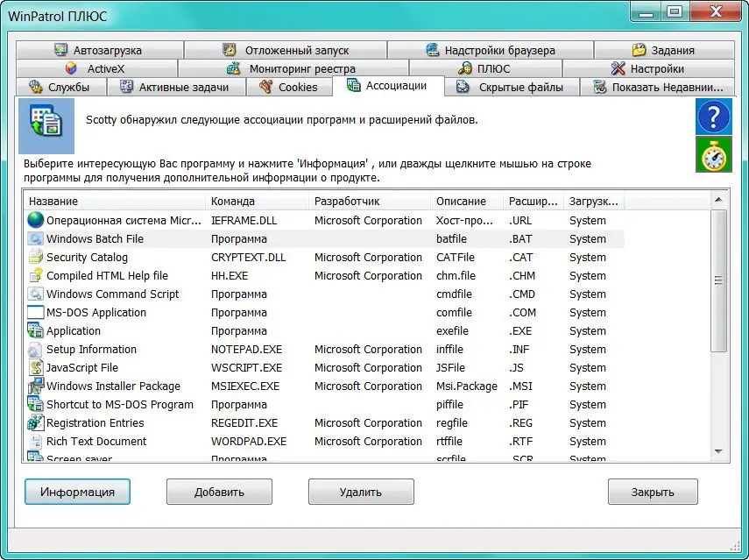749x560 pixels.
Task: Click the Security Catalog row icon
Action: pos(35,258)
